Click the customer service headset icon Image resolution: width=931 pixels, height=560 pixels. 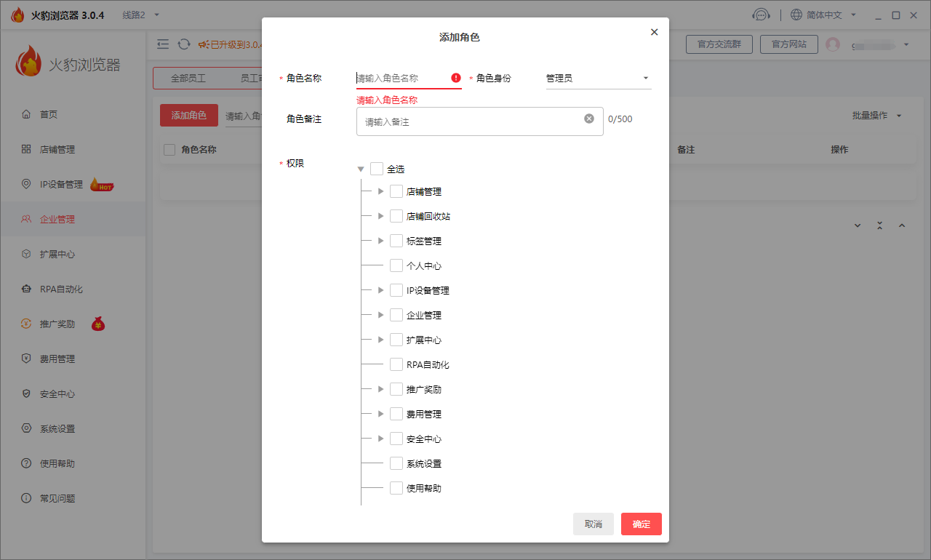pos(761,15)
